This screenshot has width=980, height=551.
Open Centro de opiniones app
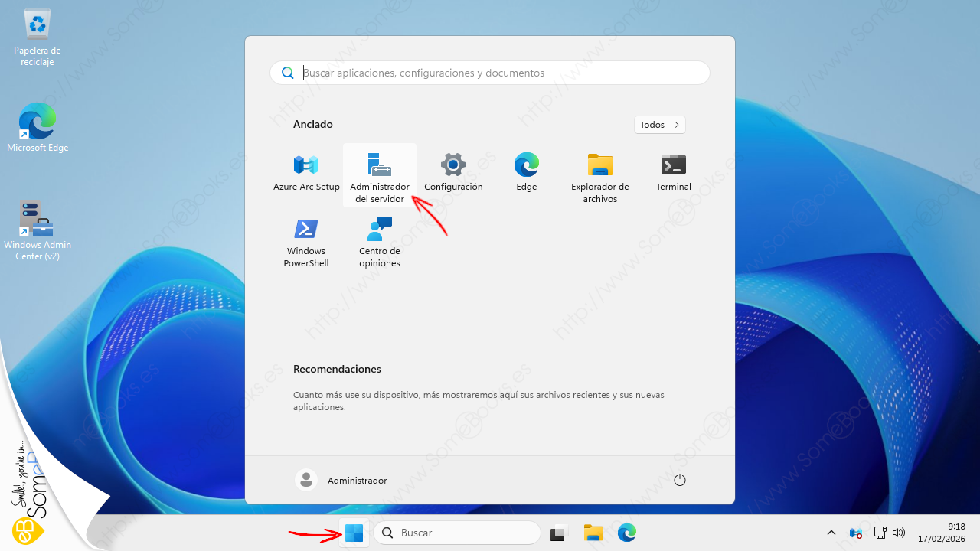(x=380, y=240)
